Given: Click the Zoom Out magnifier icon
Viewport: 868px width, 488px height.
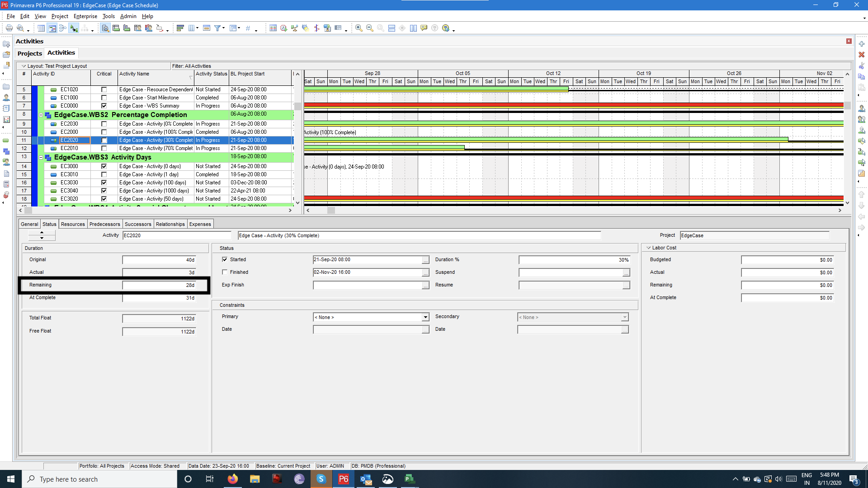Looking at the screenshot, I should [369, 28].
